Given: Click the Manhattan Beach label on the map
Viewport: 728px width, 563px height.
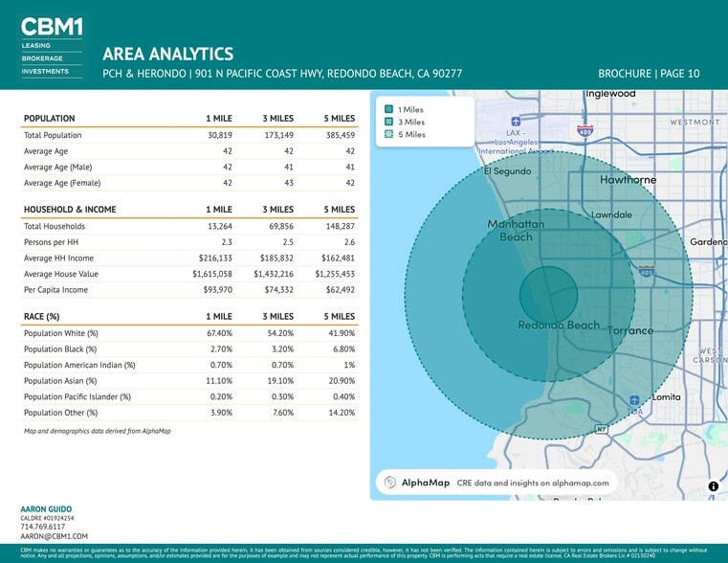Looking at the screenshot, I should [516, 231].
